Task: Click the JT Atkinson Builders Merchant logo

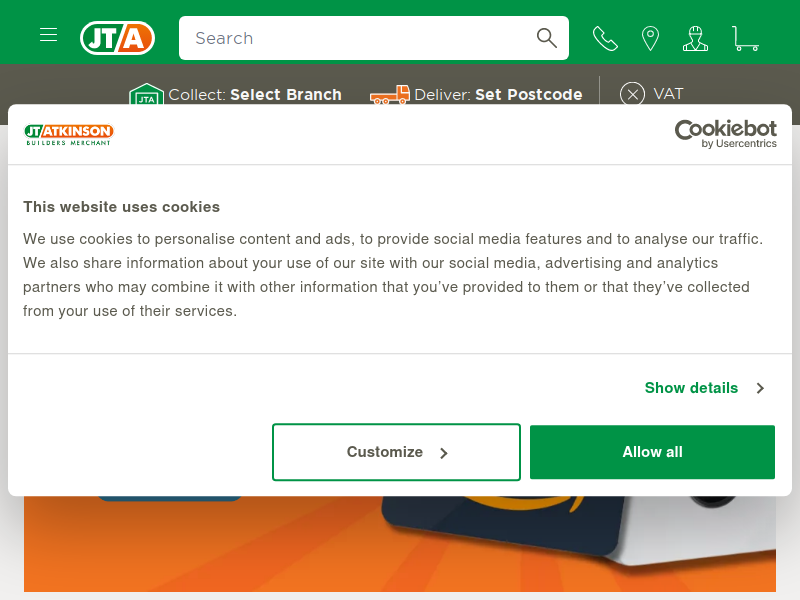Action: [x=69, y=134]
